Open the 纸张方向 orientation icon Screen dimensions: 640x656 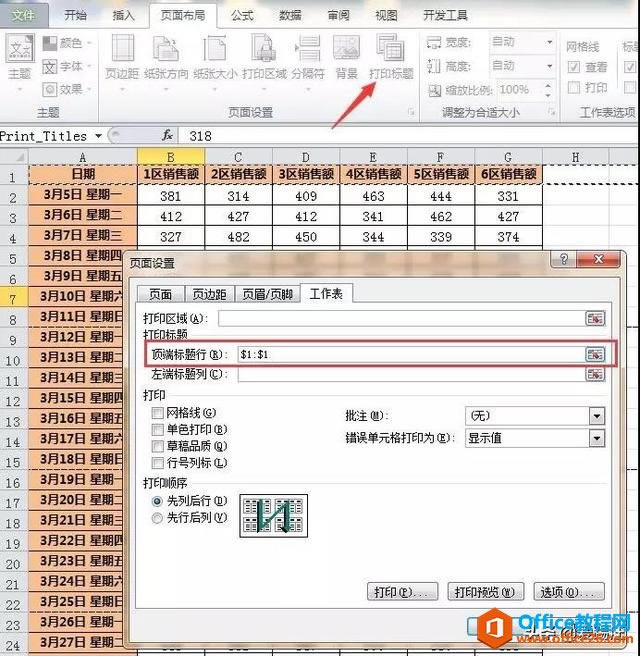click(166, 58)
